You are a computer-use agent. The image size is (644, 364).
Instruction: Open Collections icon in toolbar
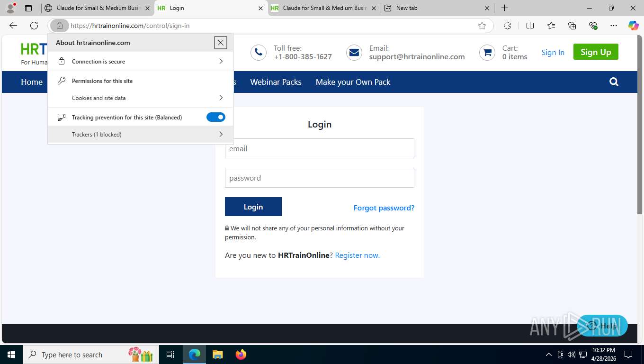[x=572, y=26]
